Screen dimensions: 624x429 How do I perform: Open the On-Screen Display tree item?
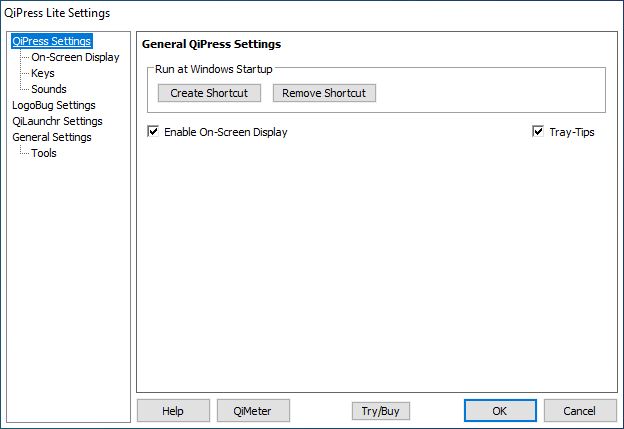tap(75, 57)
